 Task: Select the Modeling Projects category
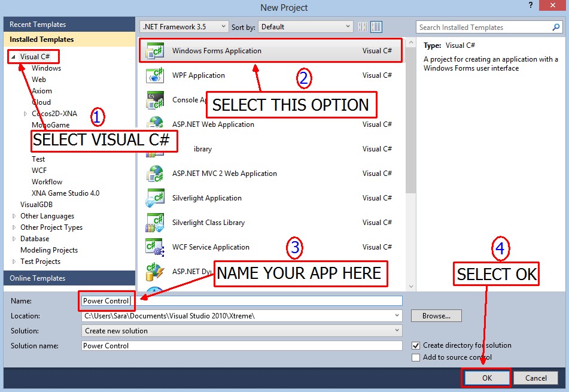coord(49,250)
